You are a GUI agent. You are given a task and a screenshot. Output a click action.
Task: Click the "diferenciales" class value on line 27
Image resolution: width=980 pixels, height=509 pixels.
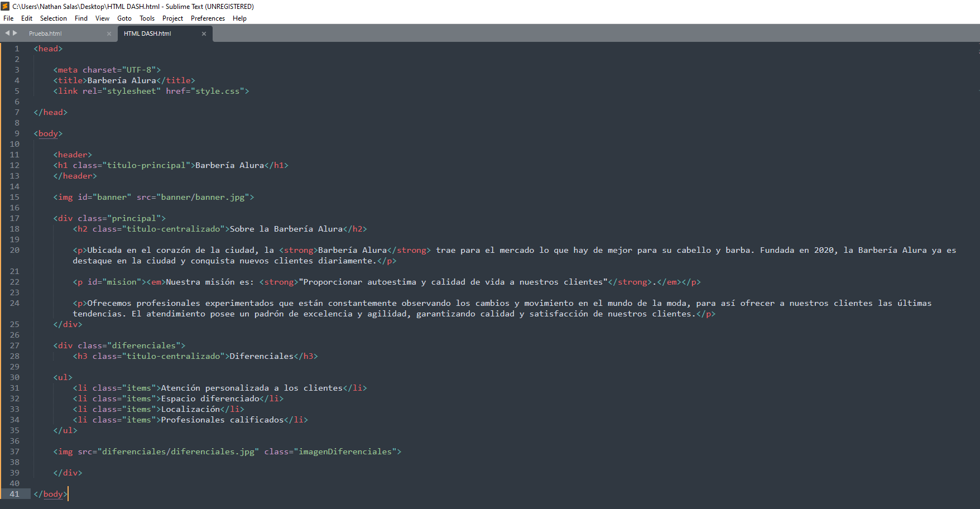(x=144, y=345)
